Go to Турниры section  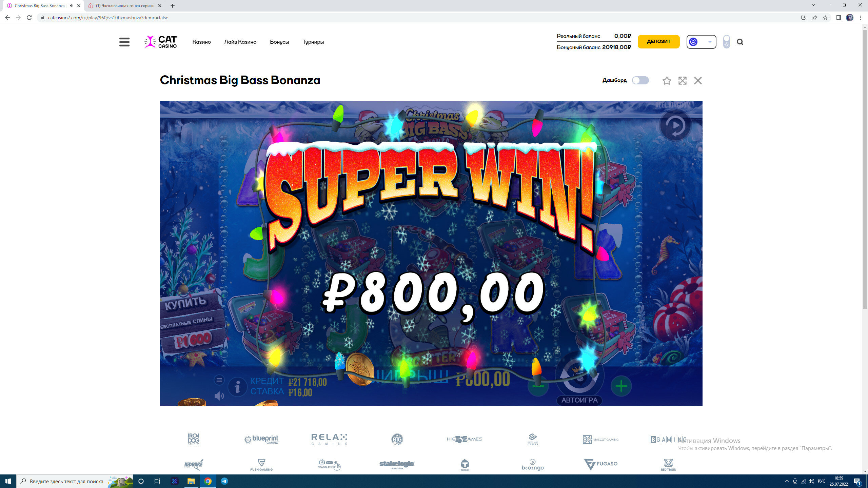pos(313,42)
